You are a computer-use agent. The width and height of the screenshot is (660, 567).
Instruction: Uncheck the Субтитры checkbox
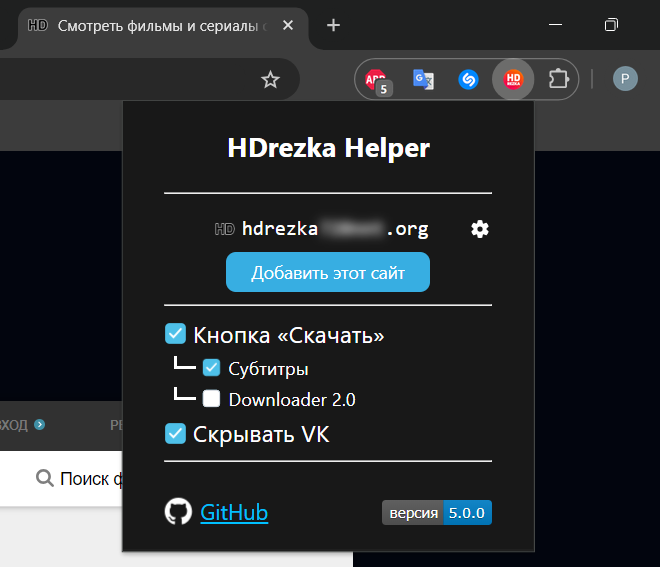click(211, 367)
